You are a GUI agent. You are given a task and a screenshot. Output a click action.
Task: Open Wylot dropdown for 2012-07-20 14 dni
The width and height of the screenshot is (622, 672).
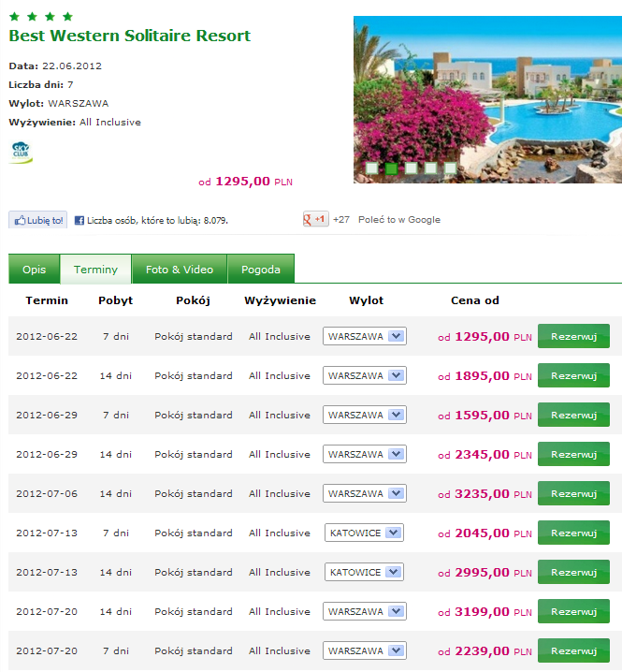tap(365, 611)
